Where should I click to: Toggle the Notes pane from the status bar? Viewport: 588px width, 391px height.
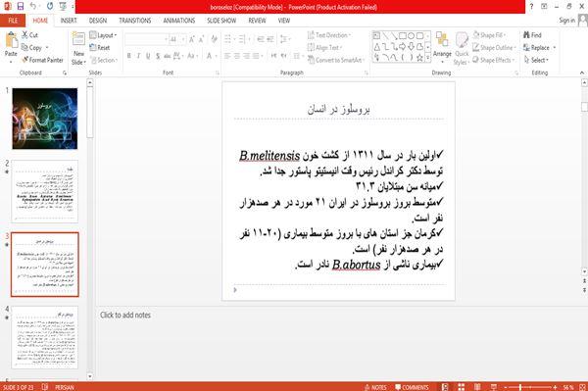click(x=375, y=387)
